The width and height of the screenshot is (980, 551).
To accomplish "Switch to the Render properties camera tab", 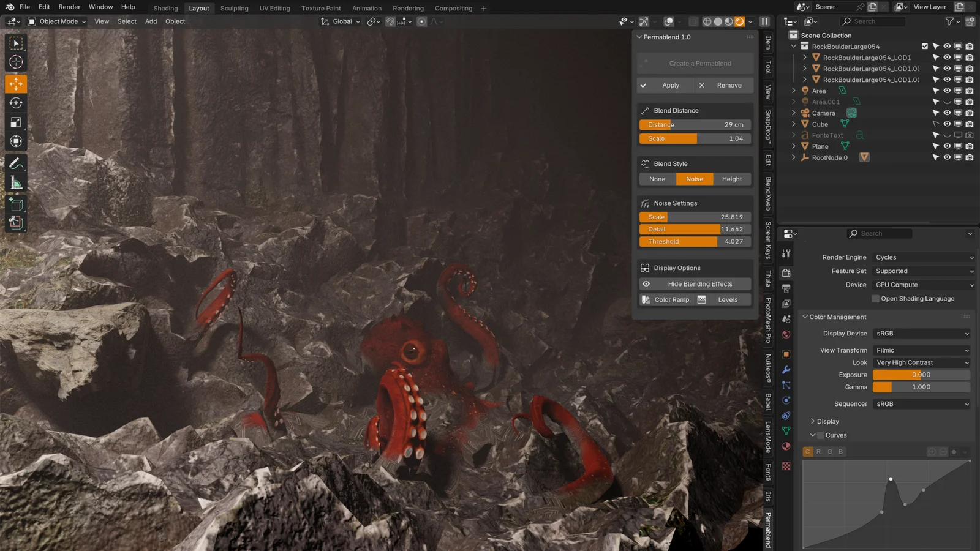I will pyautogui.click(x=786, y=273).
